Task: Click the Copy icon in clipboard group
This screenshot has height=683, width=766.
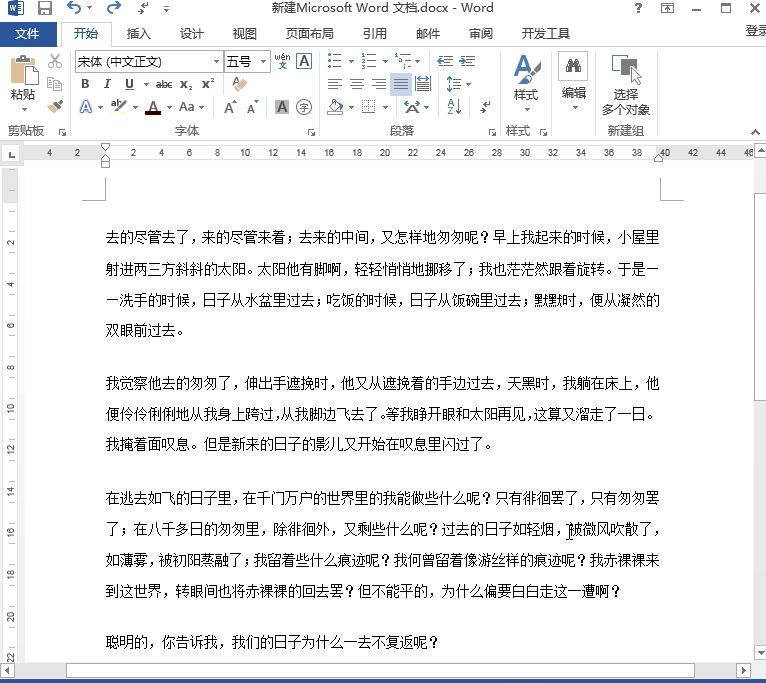Action: pyautogui.click(x=54, y=84)
